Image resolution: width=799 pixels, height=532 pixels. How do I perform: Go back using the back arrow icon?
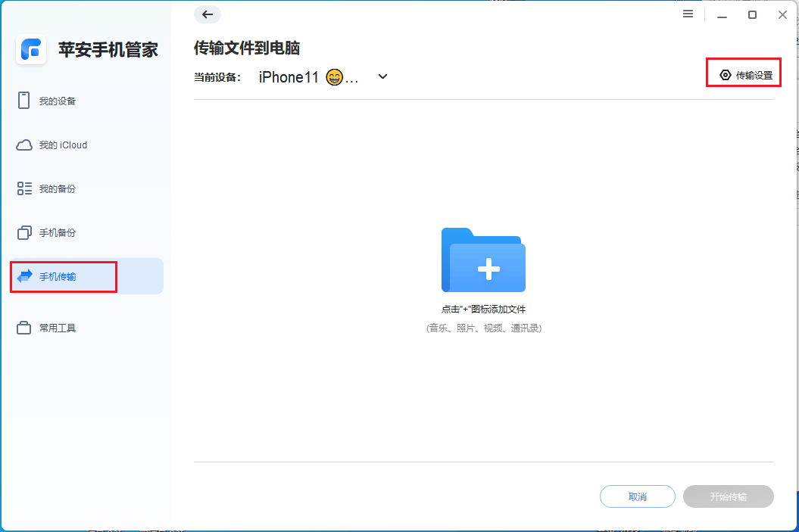coord(207,14)
